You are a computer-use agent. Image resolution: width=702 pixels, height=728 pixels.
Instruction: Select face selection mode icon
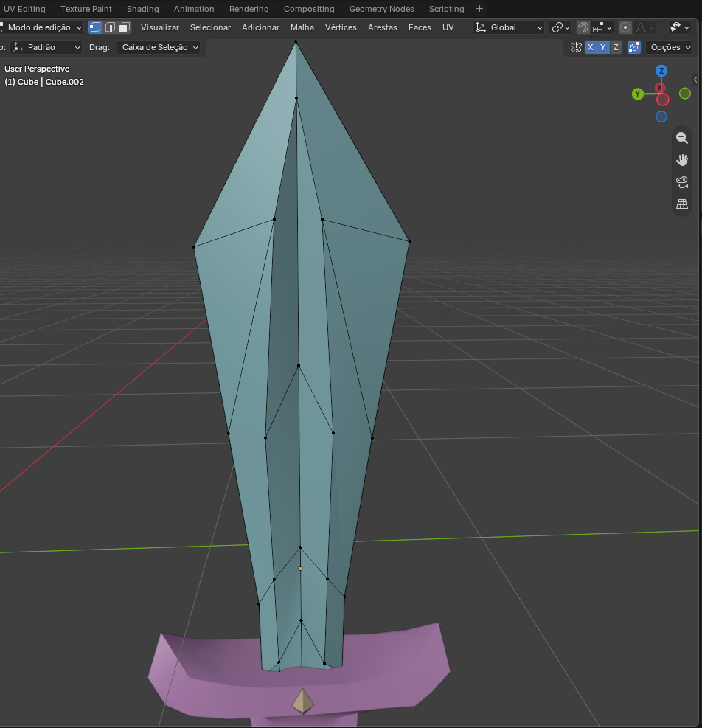[x=124, y=27]
